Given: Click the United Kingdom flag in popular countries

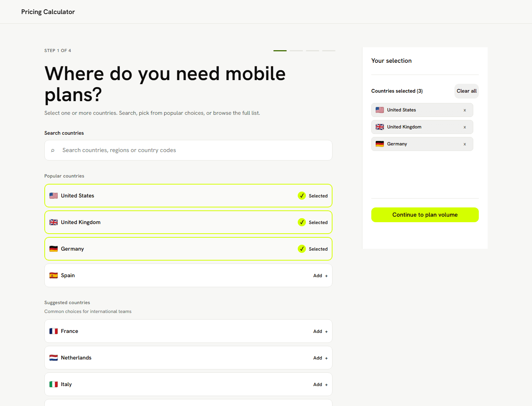Looking at the screenshot, I should pos(54,222).
